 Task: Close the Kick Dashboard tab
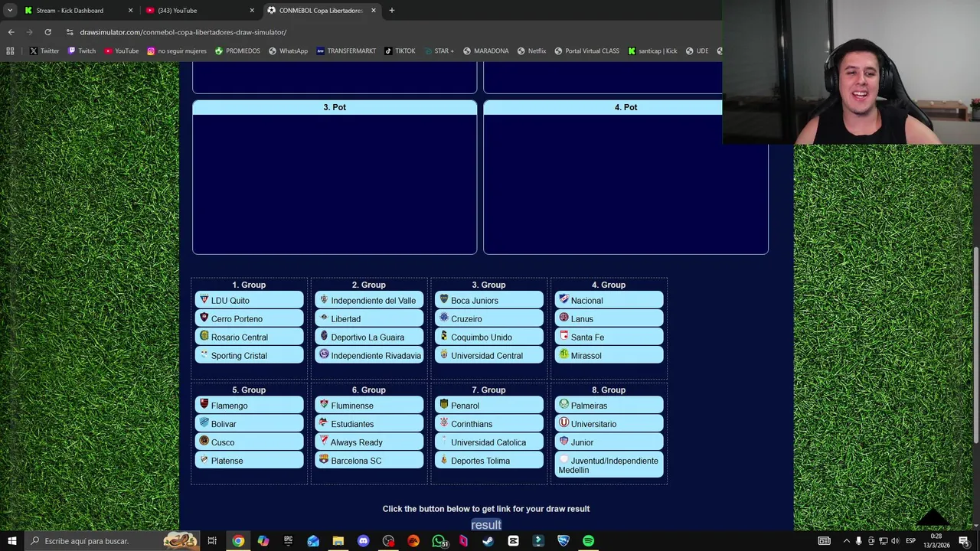130,11
